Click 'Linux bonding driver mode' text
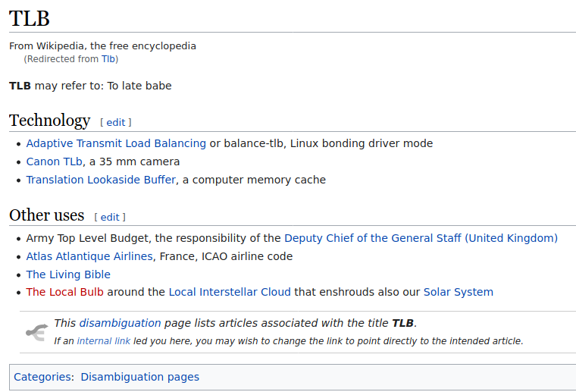This screenshot has width=576, height=392. click(362, 143)
